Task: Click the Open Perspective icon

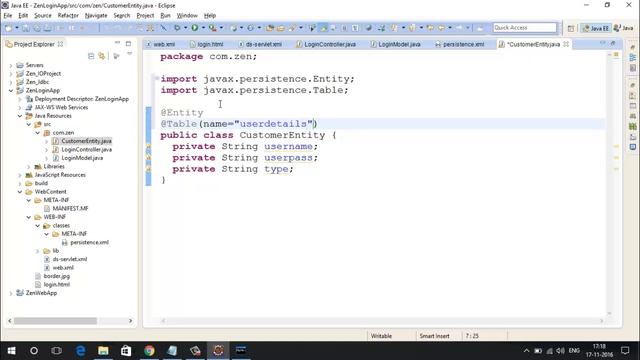Action: 571,28
